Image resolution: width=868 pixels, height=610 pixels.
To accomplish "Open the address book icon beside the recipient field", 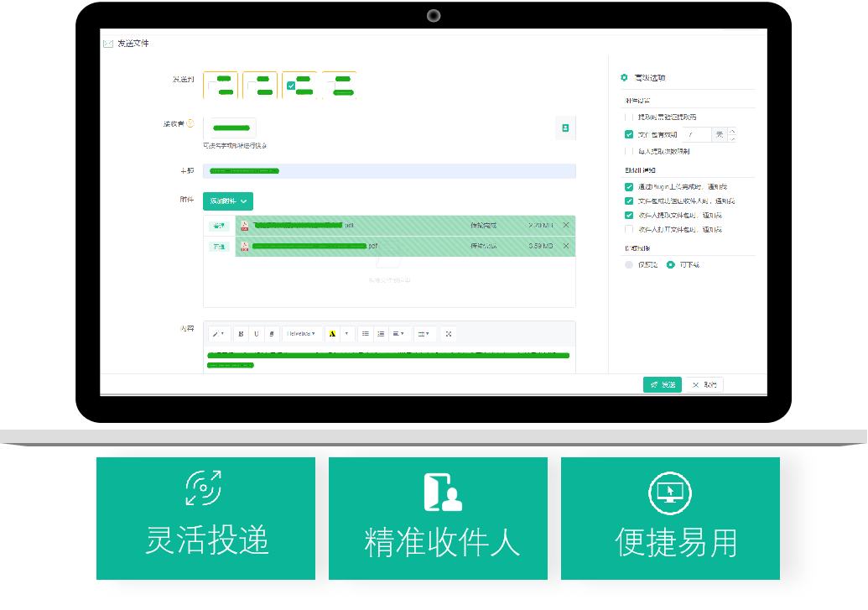I will coord(566,128).
